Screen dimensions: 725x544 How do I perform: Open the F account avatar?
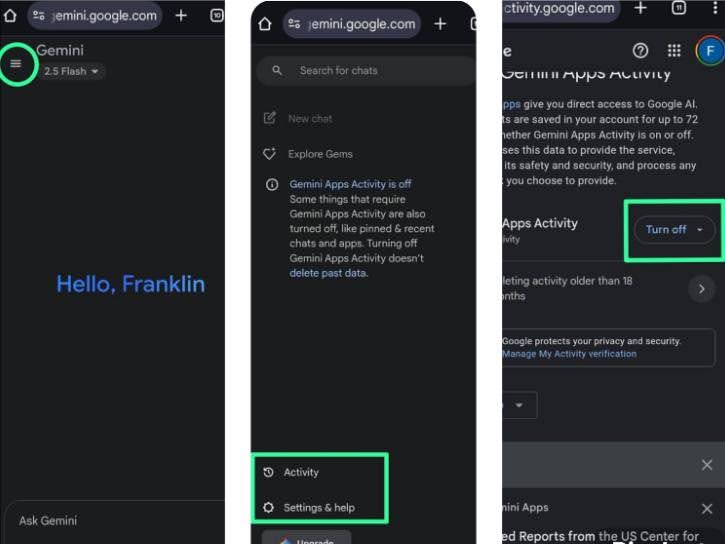point(710,50)
